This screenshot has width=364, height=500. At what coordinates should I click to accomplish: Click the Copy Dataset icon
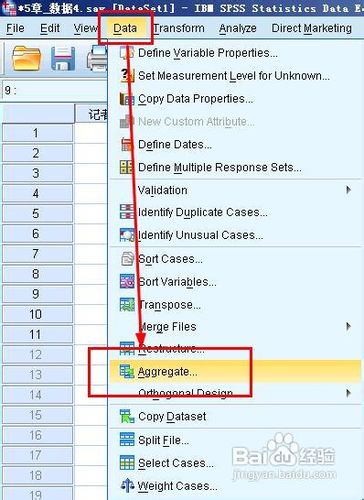127,417
